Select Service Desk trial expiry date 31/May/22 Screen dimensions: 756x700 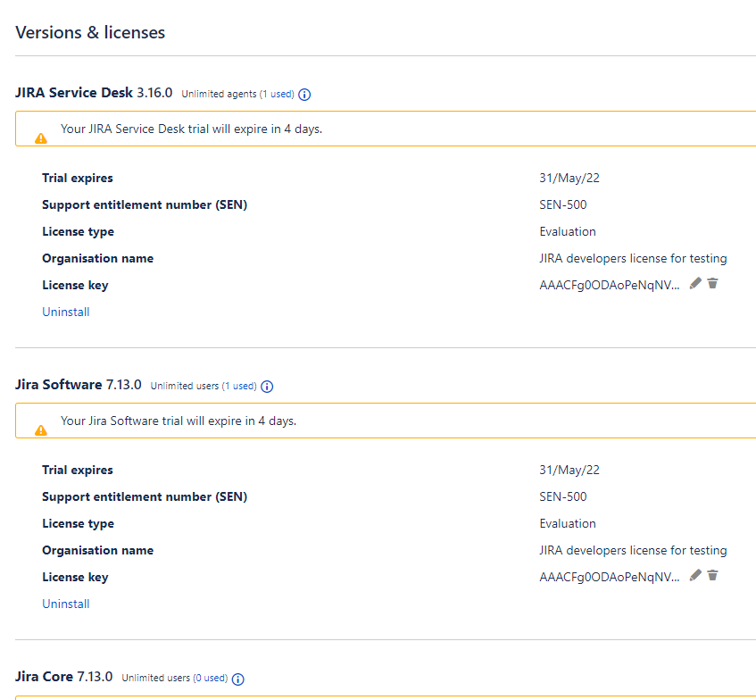(x=569, y=178)
